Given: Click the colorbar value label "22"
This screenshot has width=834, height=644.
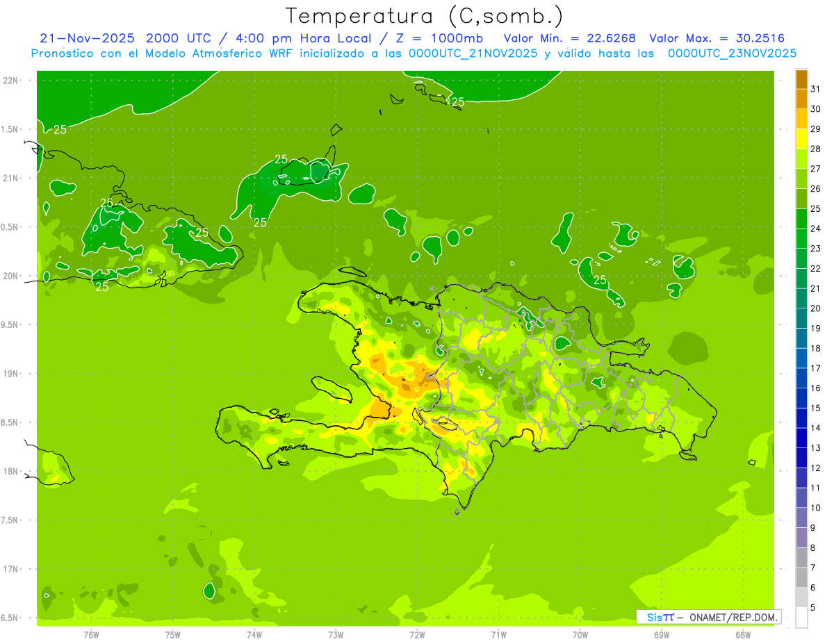Looking at the screenshot, I should point(816,268).
